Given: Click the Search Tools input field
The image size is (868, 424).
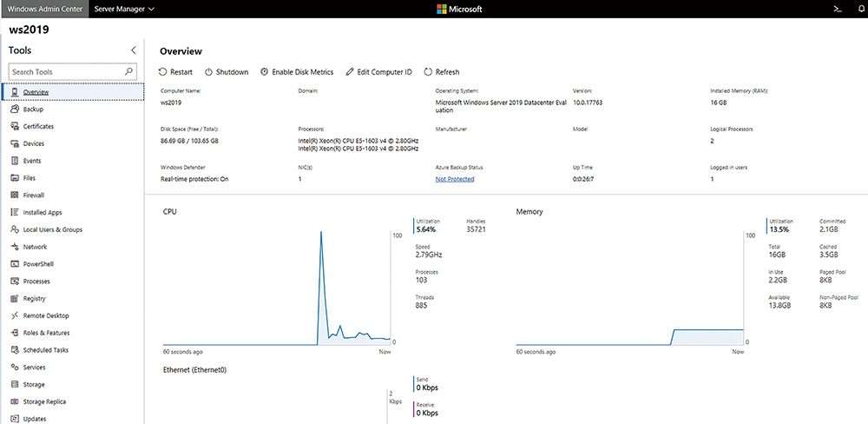Looking at the screenshot, I should coord(73,71).
